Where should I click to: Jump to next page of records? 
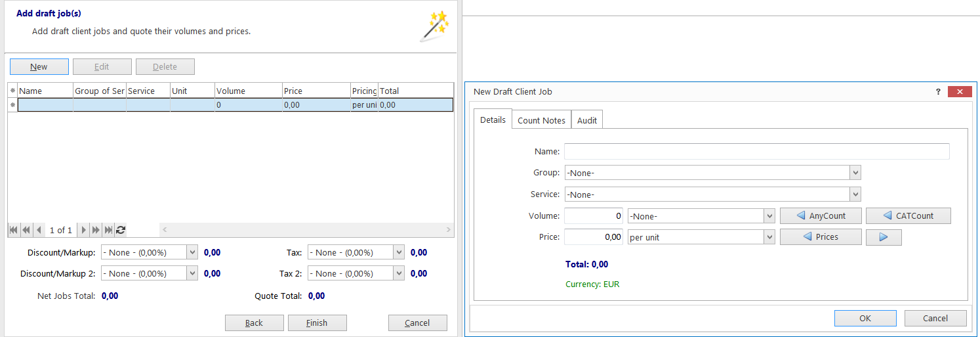point(96,230)
